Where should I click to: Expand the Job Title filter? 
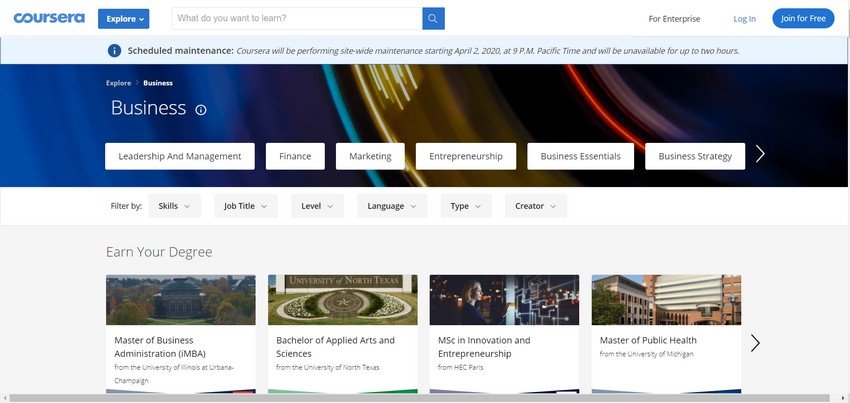point(246,206)
